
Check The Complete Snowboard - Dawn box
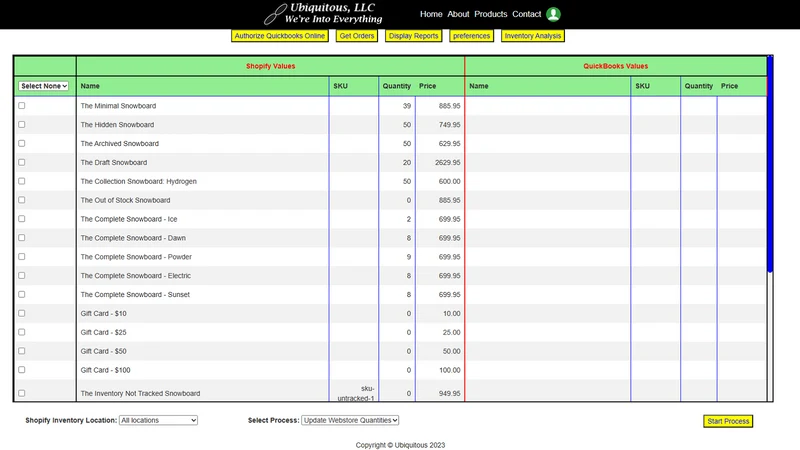(21, 238)
